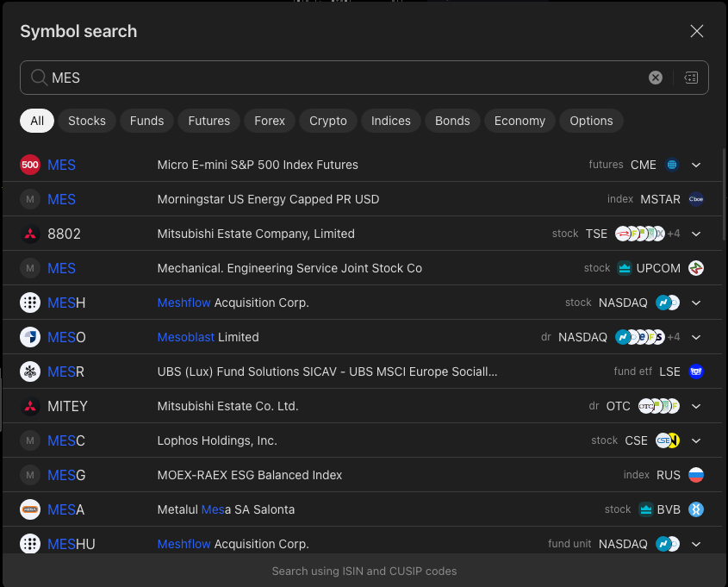This screenshot has height=587, width=728.
Task: Close the Symbol search dialog
Action: click(x=696, y=31)
